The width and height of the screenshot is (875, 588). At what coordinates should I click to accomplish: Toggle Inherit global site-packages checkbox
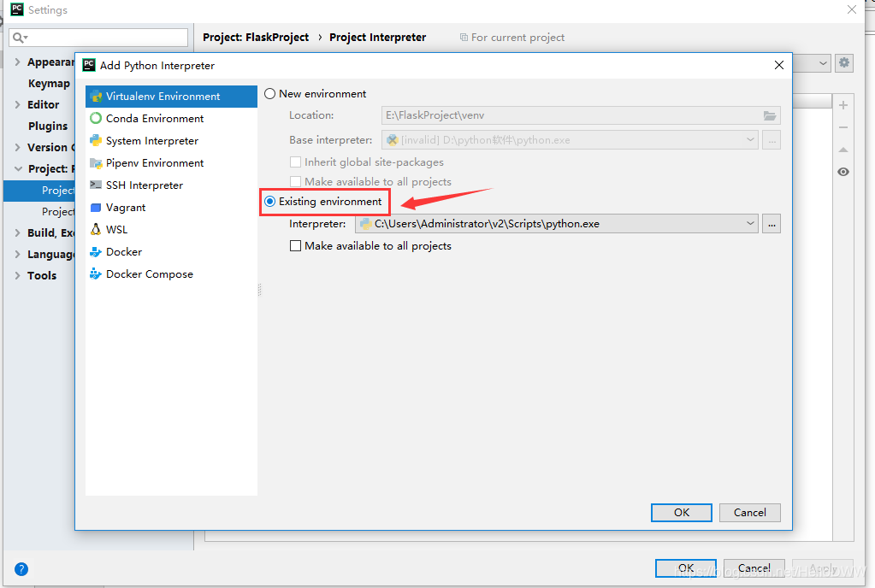point(296,162)
